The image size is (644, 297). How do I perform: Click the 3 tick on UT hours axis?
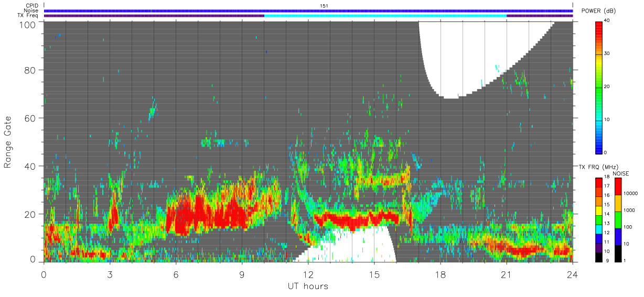pos(110,274)
